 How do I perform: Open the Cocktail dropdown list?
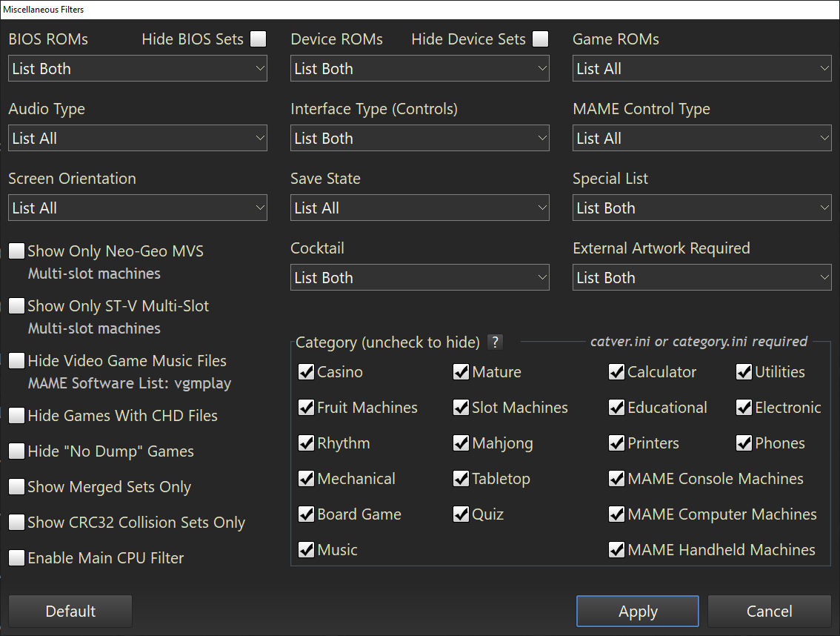[x=419, y=278]
